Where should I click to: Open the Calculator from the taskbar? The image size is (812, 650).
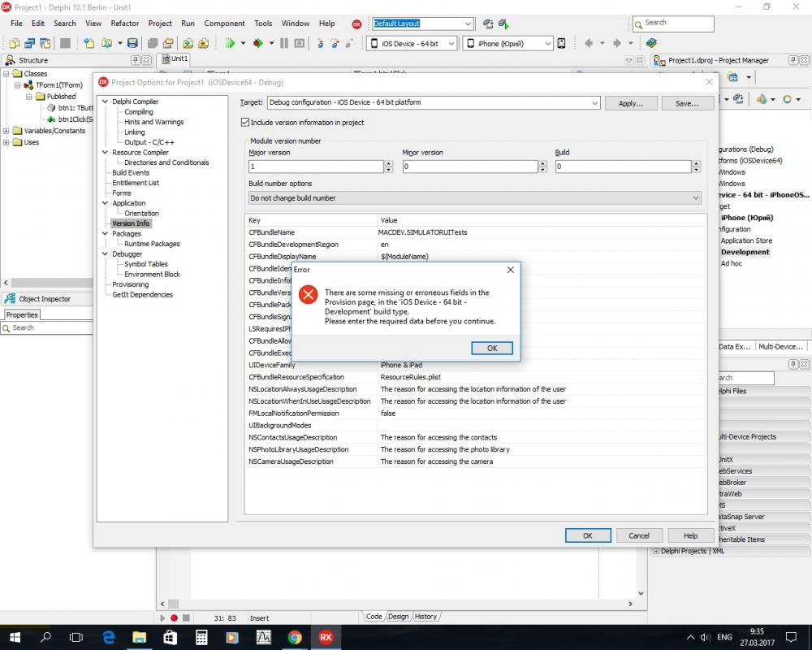(x=201, y=637)
